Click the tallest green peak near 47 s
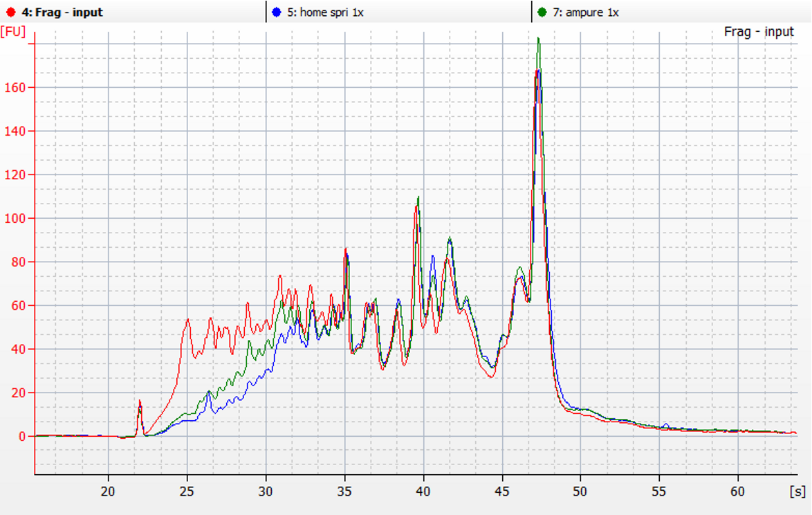The image size is (812, 515). coord(539,39)
